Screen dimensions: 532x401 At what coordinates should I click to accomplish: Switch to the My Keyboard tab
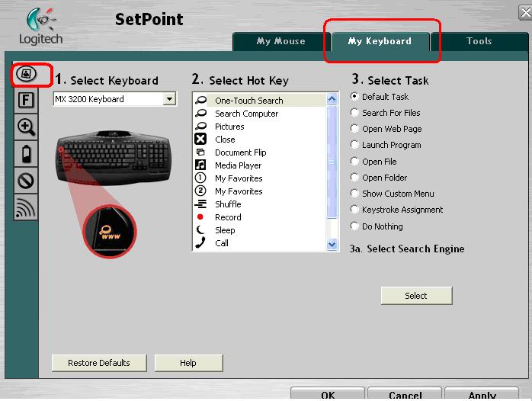click(380, 41)
